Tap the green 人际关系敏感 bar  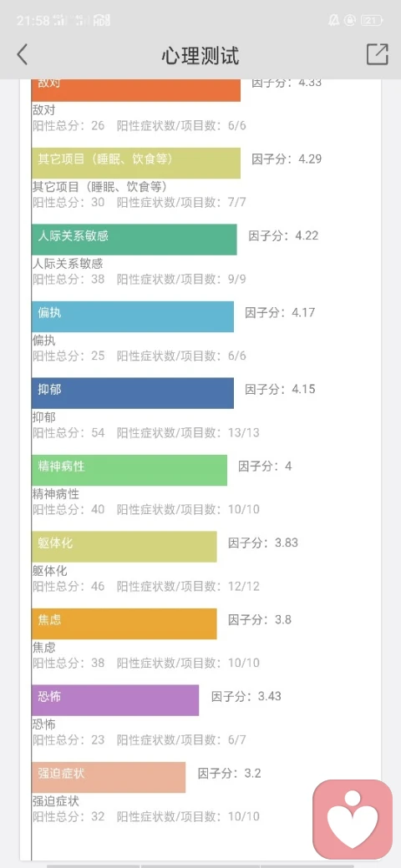coord(134,240)
